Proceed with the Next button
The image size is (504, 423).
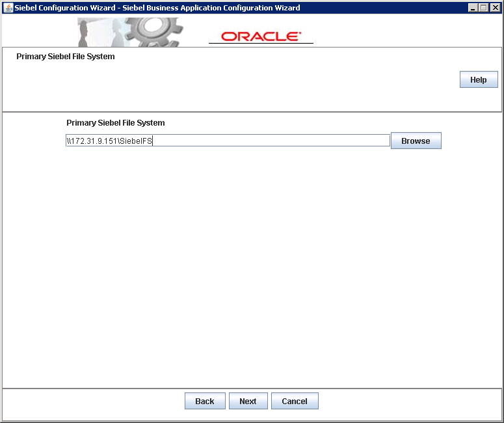coord(248,401)
